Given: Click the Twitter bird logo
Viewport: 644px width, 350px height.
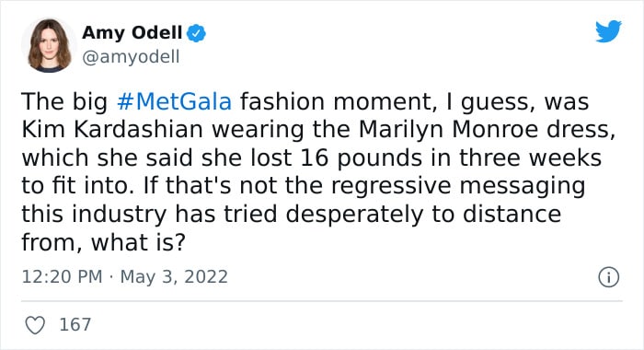Looking at the screenshot, I should (608, 30).
